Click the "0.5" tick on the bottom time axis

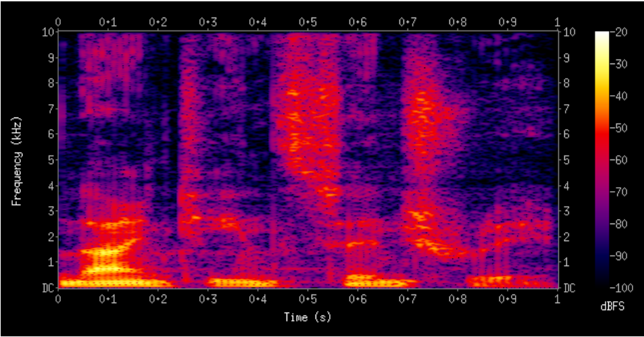[307, 300]
